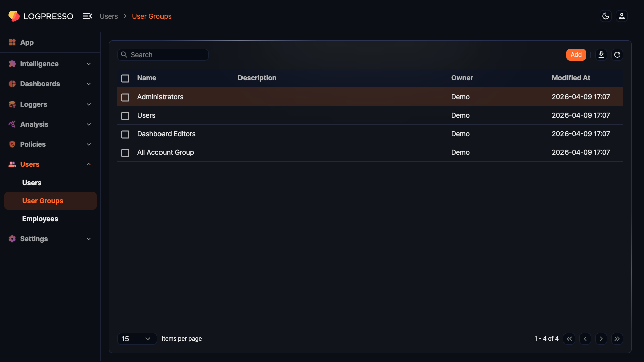Check the Dashboard Editors row checkbox
This screenshot has width=644, height=362.
point(125,134)
